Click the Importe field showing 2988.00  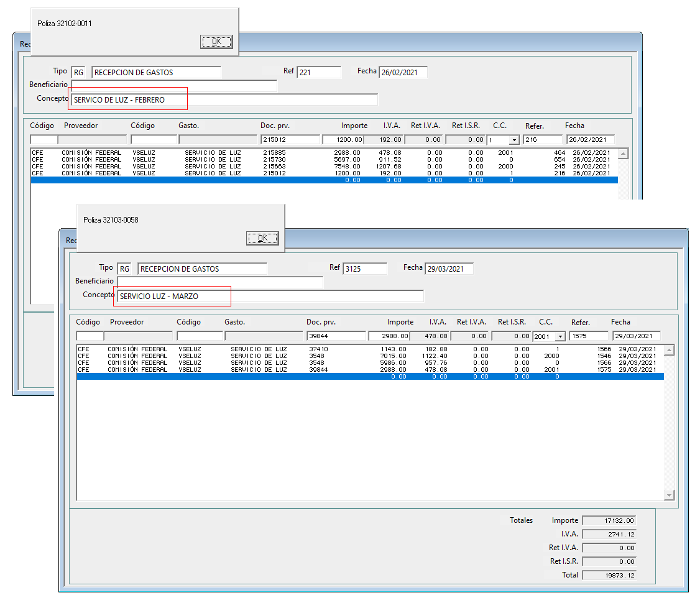pos(389,336)
